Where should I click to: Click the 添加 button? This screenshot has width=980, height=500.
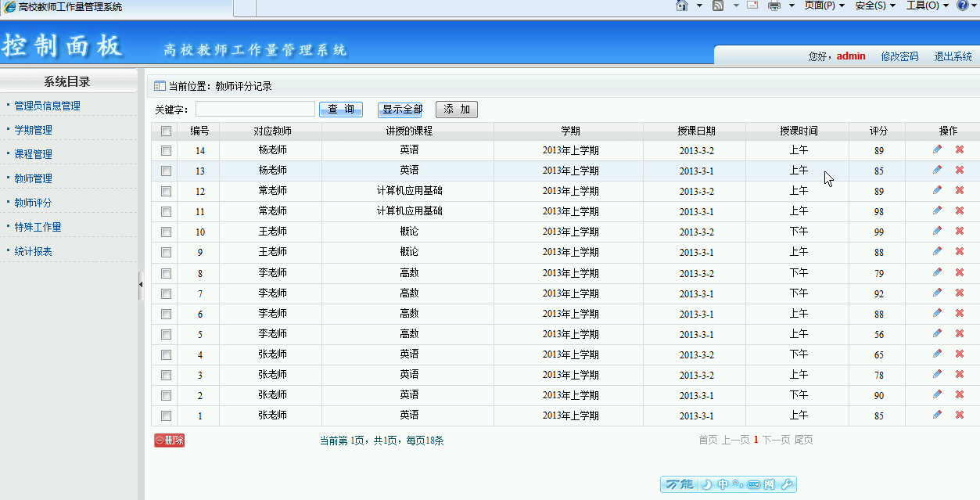pos(457,110)
